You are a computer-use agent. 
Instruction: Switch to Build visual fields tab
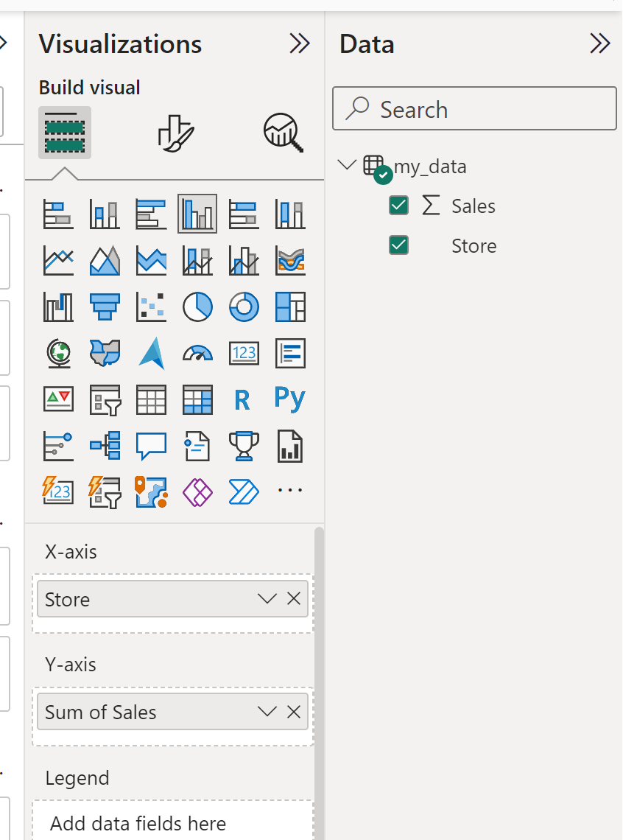(x=65, y=133)
